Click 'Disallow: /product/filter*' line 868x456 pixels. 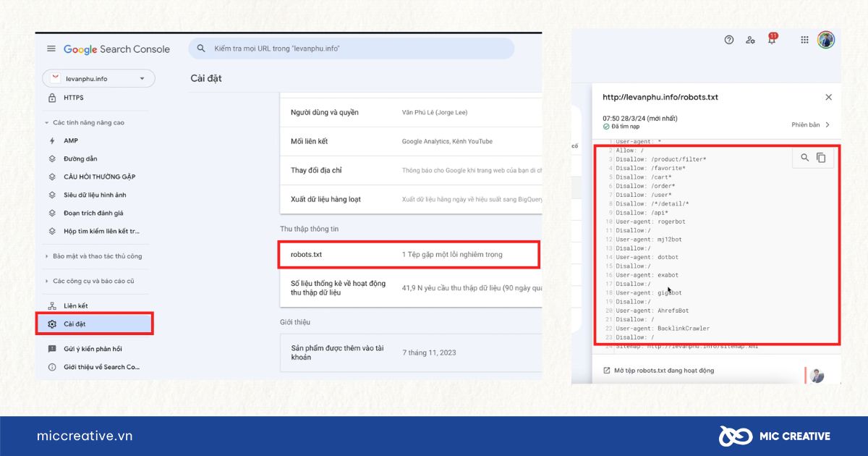pyautogui.click(x=661, y=159)
